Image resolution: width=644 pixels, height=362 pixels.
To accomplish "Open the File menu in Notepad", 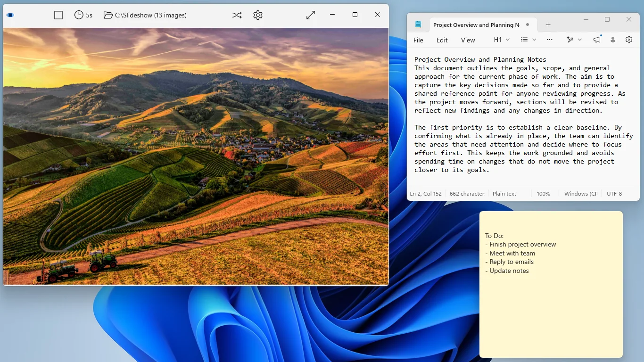I will pyautogui.click(x=418, y=40).
